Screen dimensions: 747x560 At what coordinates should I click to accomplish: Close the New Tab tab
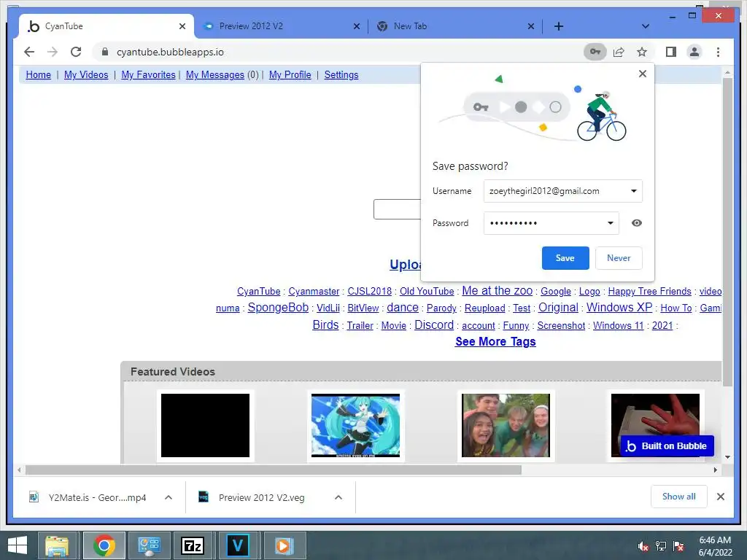point(531,26)
